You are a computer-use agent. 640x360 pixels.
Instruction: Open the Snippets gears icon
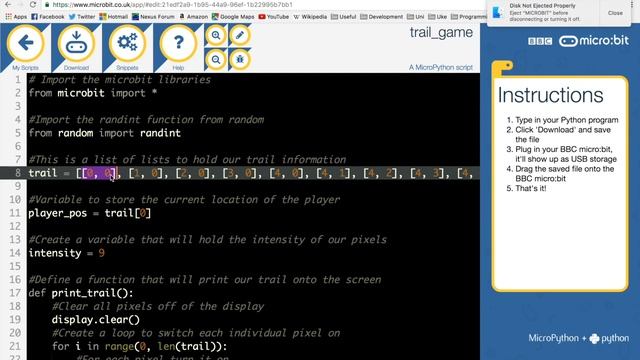(127, 43)
